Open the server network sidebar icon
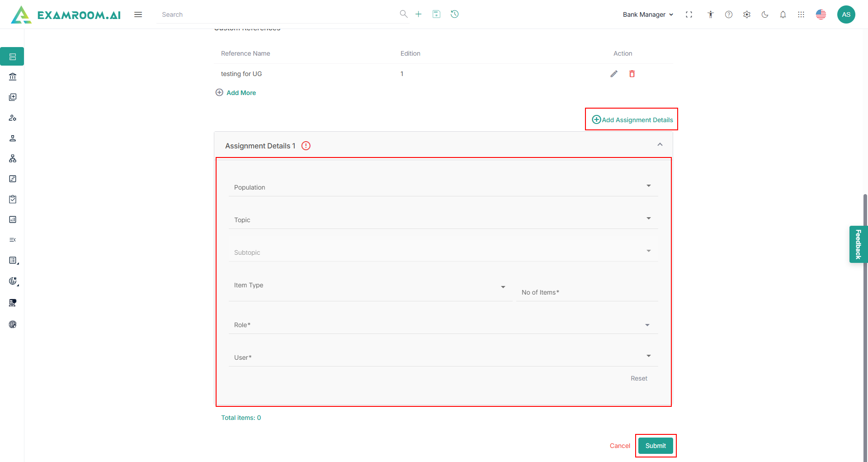Viewport: 868px width, 462px height. point(13,303)
